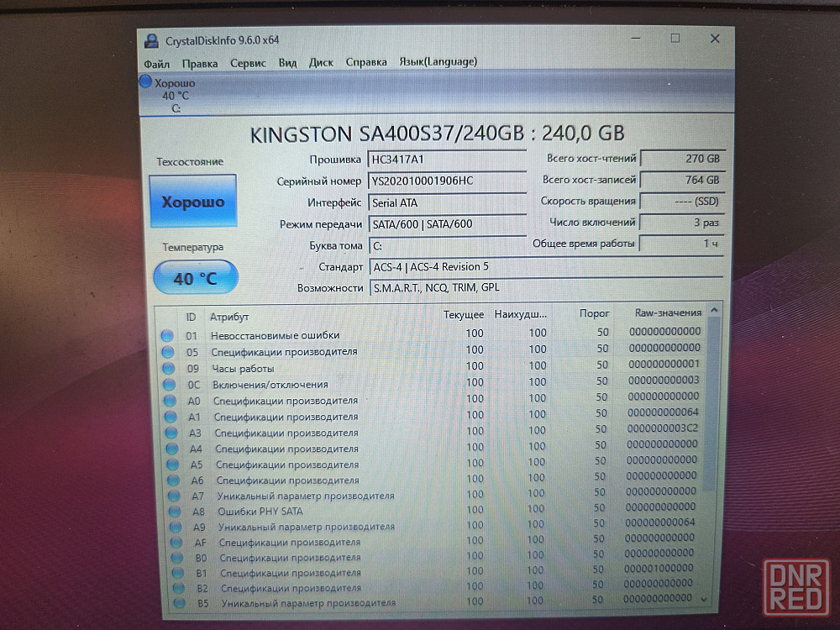840x630 pixels.
Task: Click the attribute list scroll down arrow
Action: pyautogui.click(x=705, y=599)
